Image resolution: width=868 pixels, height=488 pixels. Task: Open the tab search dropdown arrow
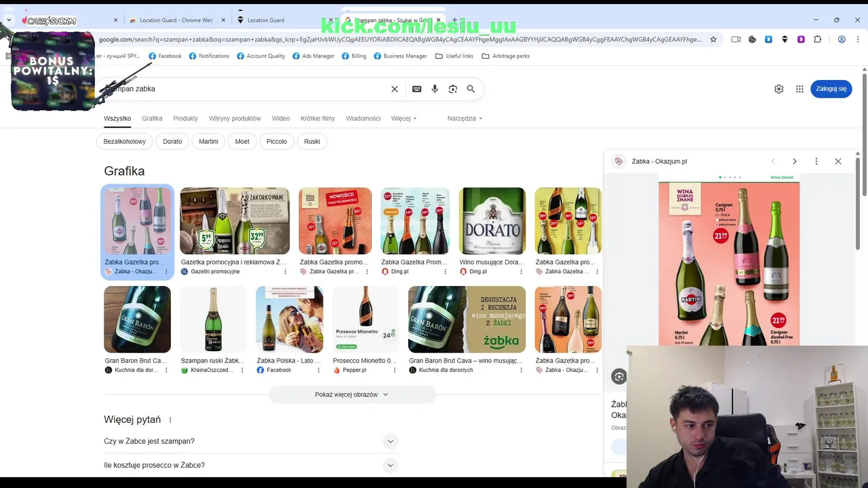(8, 20)
